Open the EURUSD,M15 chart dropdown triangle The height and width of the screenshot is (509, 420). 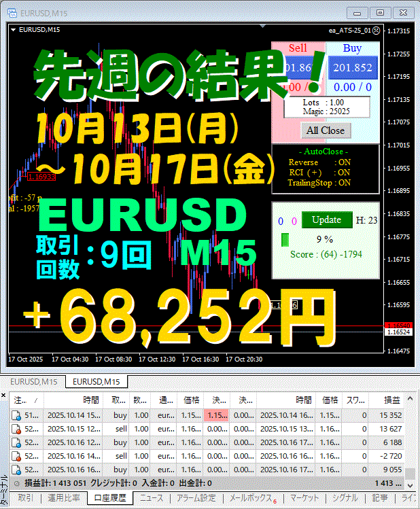pyautogui.click(x=14, y=29)
